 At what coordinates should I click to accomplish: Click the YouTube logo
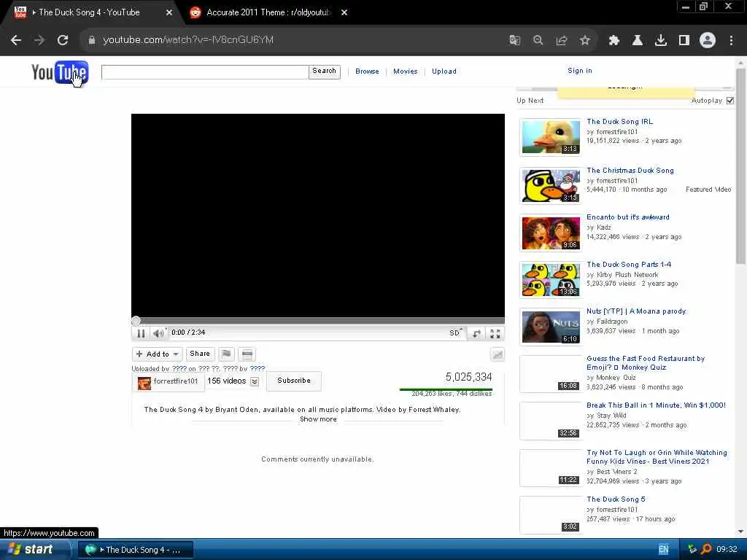(60, 72)
